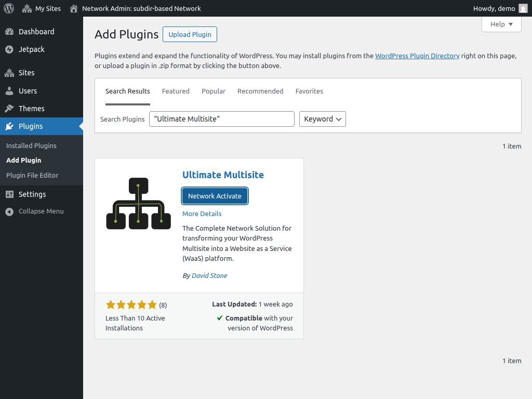
Task: Focus the Search Plugins input field
Action: 221,119
